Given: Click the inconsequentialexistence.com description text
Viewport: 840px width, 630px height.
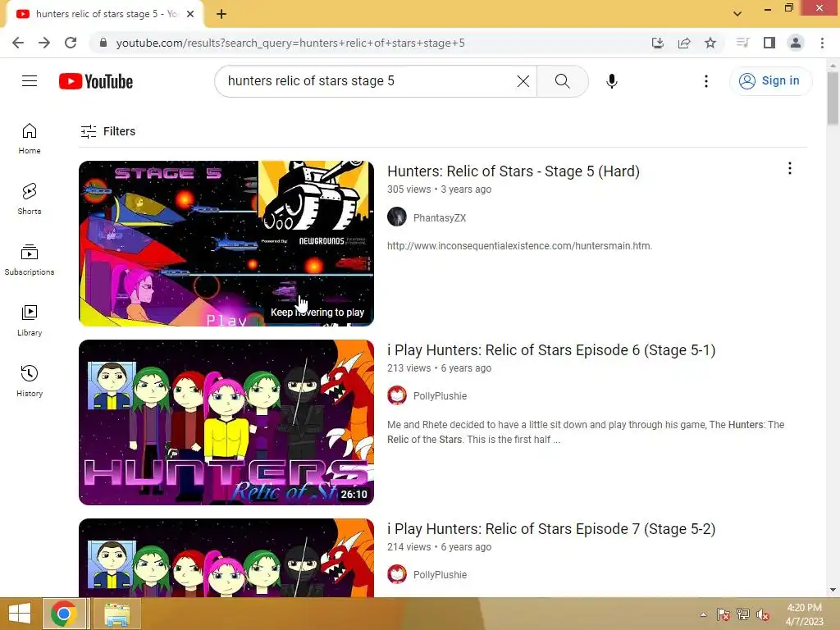Looking at the screenshot, I should [x=519, y=246].
